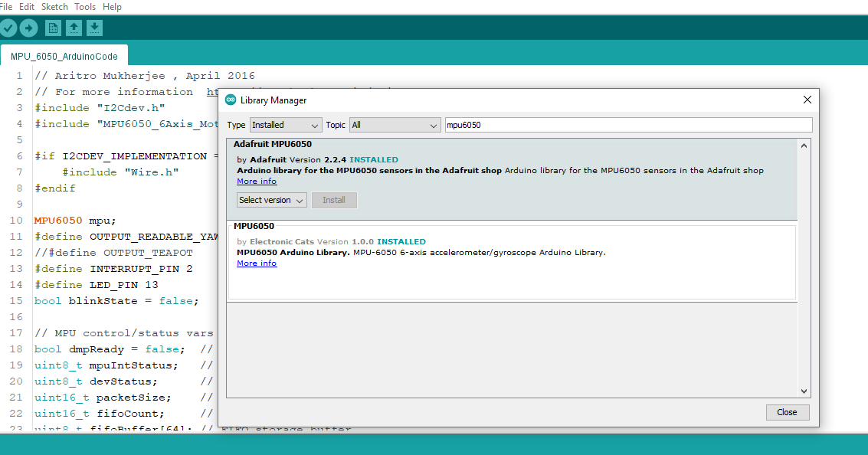Close Library Manager with the X icon
Viewport: 868px width, 455px height.
coord(807,100)
